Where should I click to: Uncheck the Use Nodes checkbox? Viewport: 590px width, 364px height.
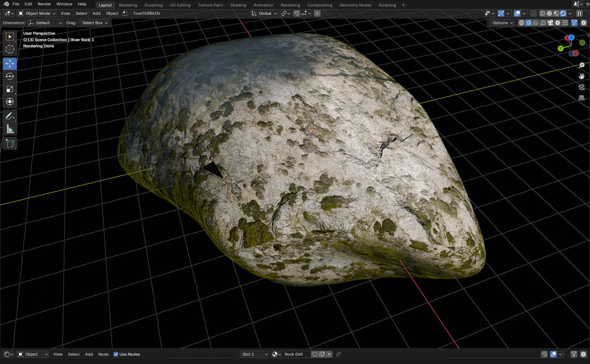point(116,354)
